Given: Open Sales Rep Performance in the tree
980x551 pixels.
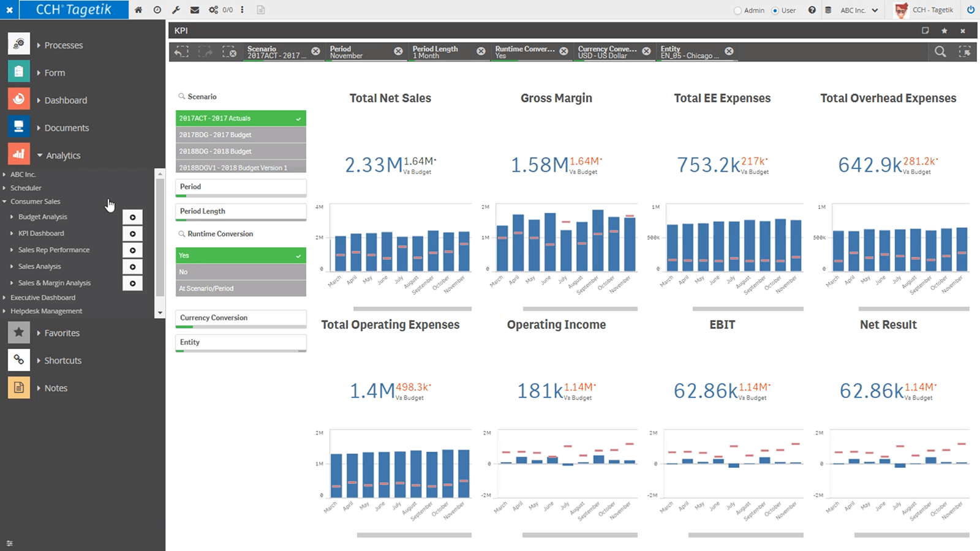Looking at the screenshot, I should pyautogui.click(x=54, y=250).
